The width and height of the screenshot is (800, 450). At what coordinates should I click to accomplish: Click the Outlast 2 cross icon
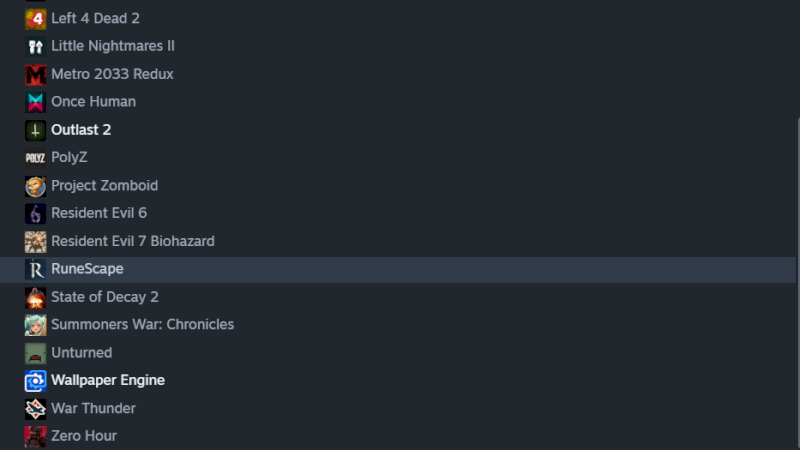35,130
